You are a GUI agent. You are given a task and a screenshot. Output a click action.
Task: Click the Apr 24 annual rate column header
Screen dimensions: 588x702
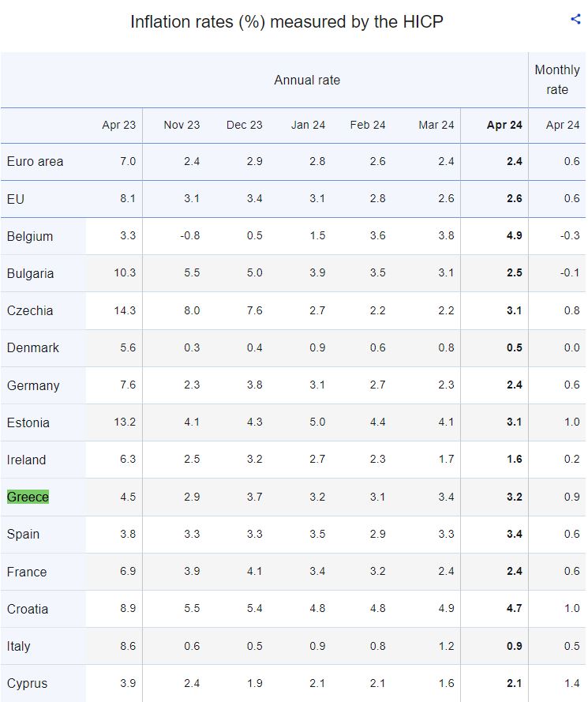pyautogui.click(x=504, y=125)
